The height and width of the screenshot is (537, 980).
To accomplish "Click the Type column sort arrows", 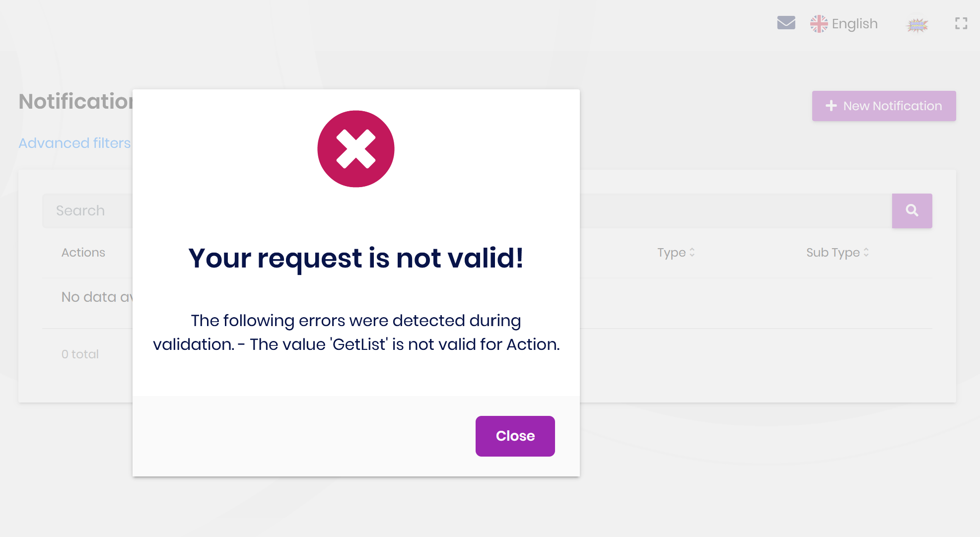I will (x=692, y=253).
